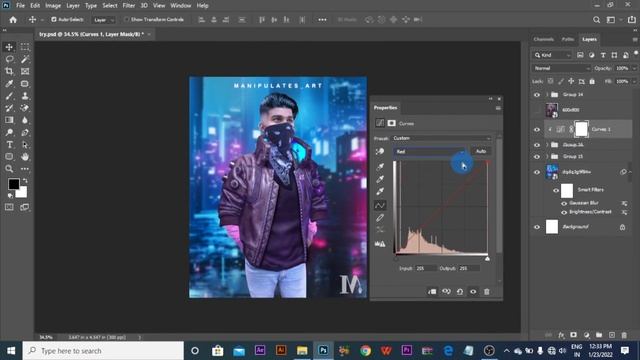Screen dimensions: 640x360
Task: Hide the Group 15 layer
Action: coord(537,157)
